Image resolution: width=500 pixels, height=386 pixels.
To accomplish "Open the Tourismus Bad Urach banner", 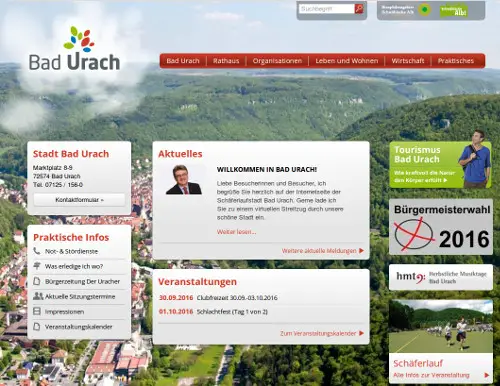I will point(440,164).
